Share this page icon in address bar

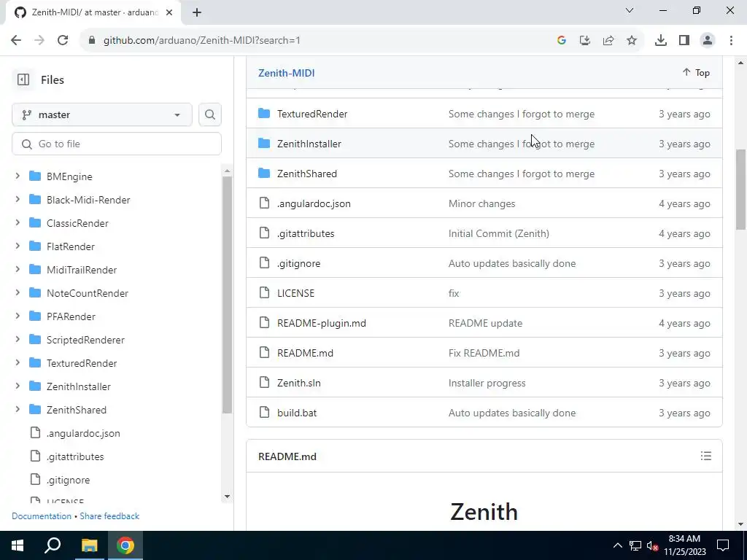(x=608, y=41)
